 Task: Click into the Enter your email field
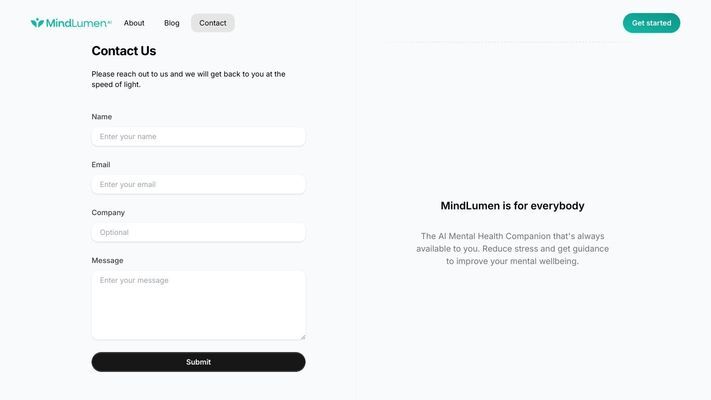point(198,185)
